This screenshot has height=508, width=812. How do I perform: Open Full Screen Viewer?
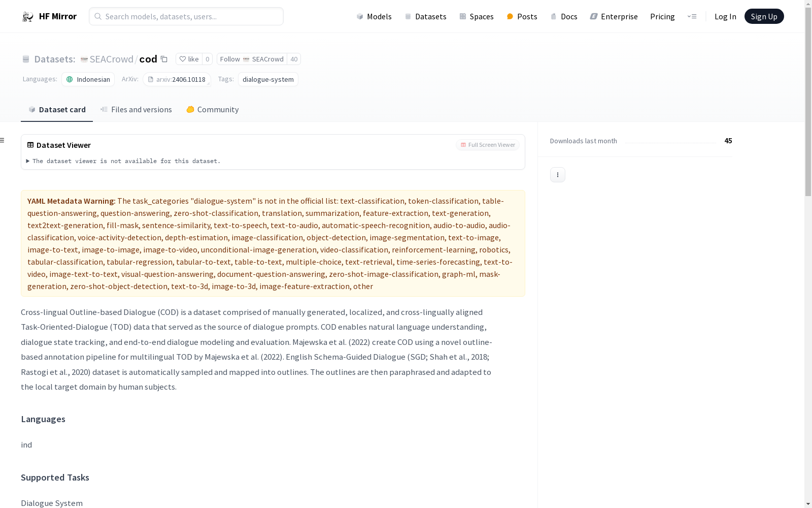pyautogui.click(x=488, y=145)
